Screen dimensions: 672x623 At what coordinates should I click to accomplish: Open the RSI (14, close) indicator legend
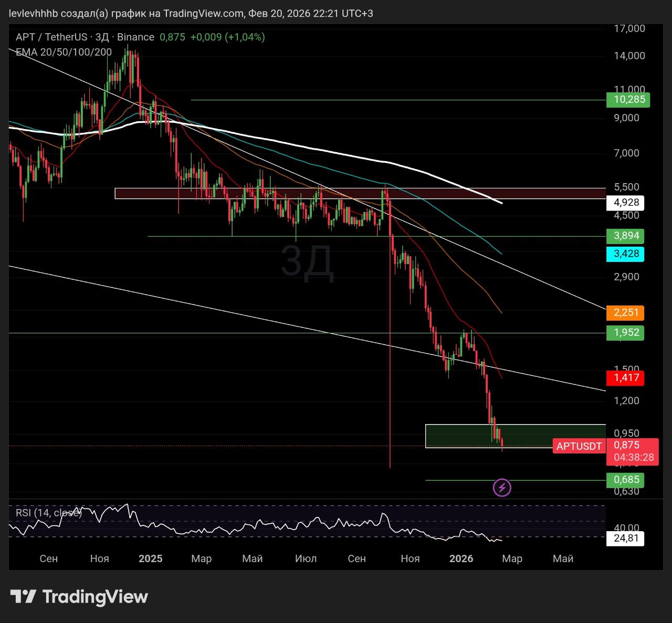[49, 512]
